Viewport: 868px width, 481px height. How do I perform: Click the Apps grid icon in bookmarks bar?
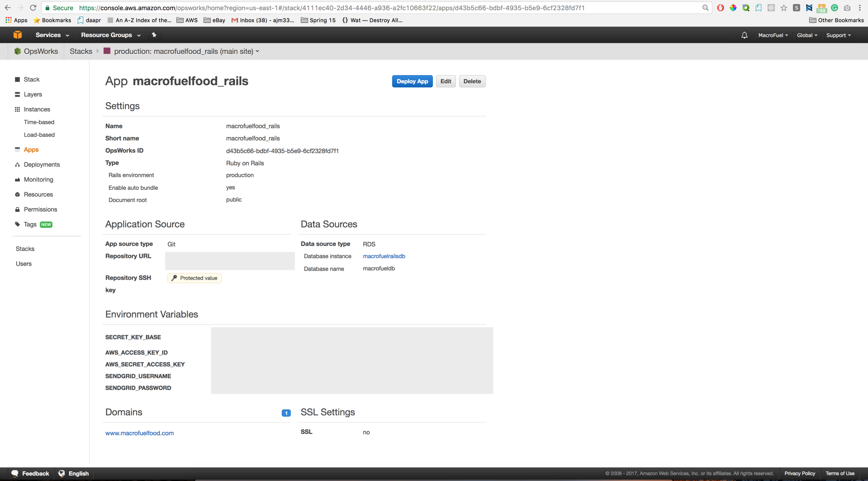point(8,20)
